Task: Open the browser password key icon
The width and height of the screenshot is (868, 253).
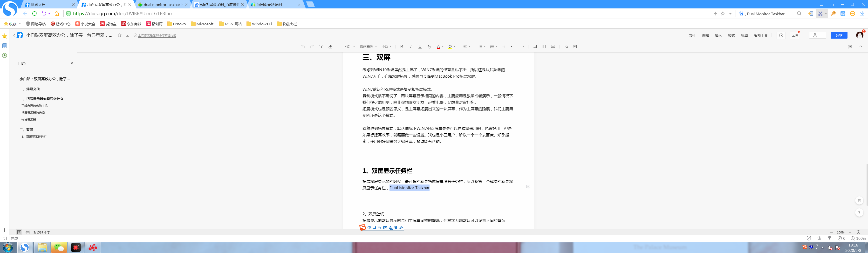Action: [833, 14]
